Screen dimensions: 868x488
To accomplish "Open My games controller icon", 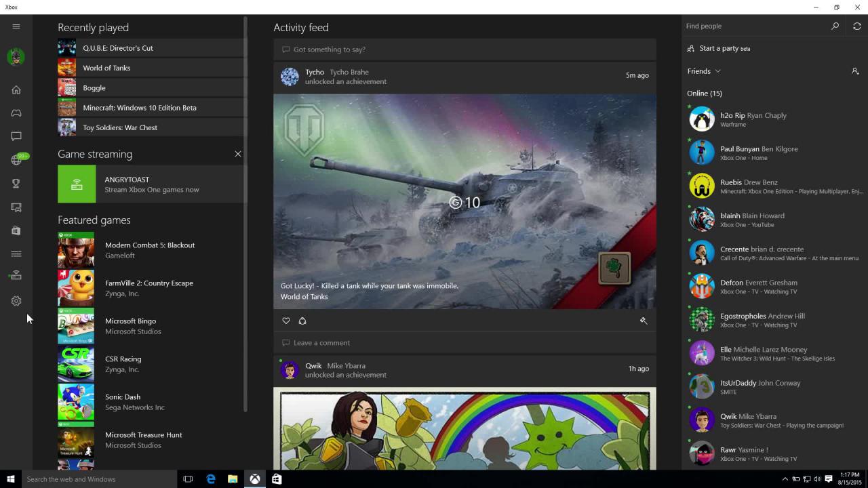I will point(16,113).
